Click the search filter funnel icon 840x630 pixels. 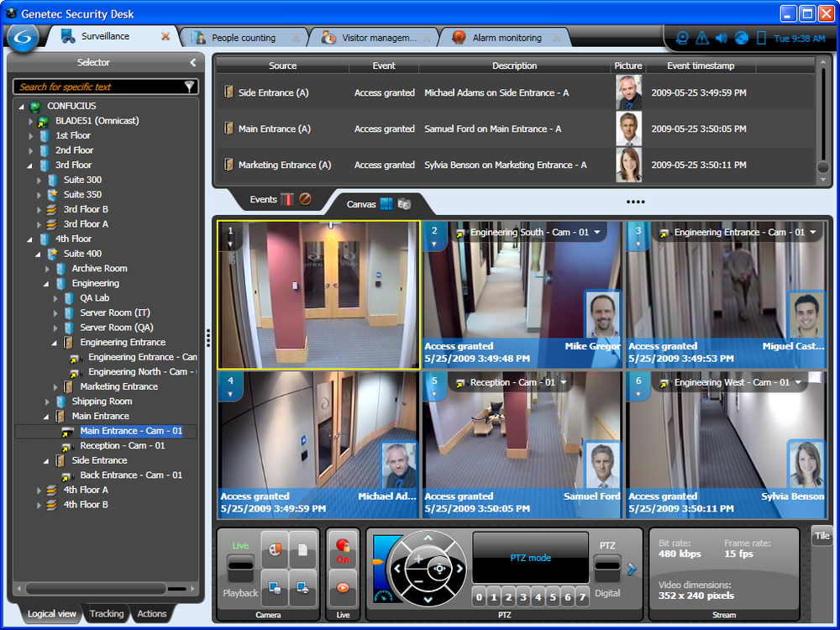pos(190,87)
